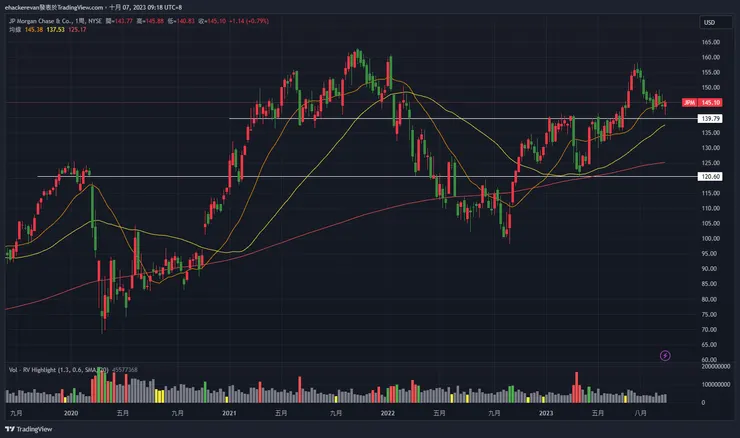This screenshot has height=438, width=740.
Task: Click the 100000000 volume axis label
Action: tap(715, 384)
